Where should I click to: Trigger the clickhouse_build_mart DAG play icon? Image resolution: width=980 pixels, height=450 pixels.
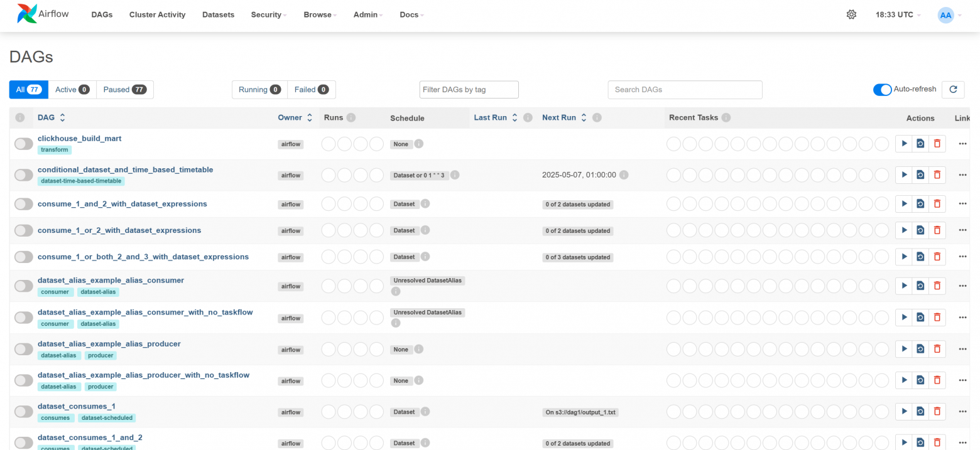[x=904, y=144]
